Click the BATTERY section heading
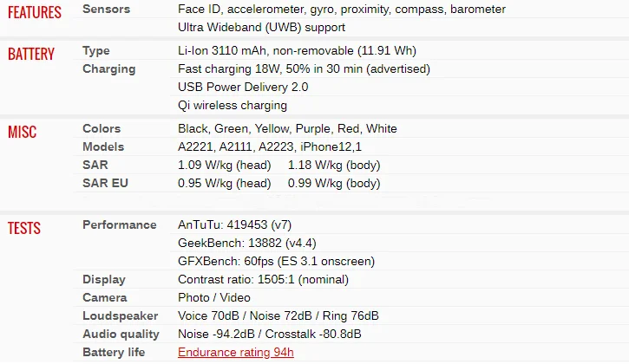Screen dimensions: 629x364 click(31, 55)
